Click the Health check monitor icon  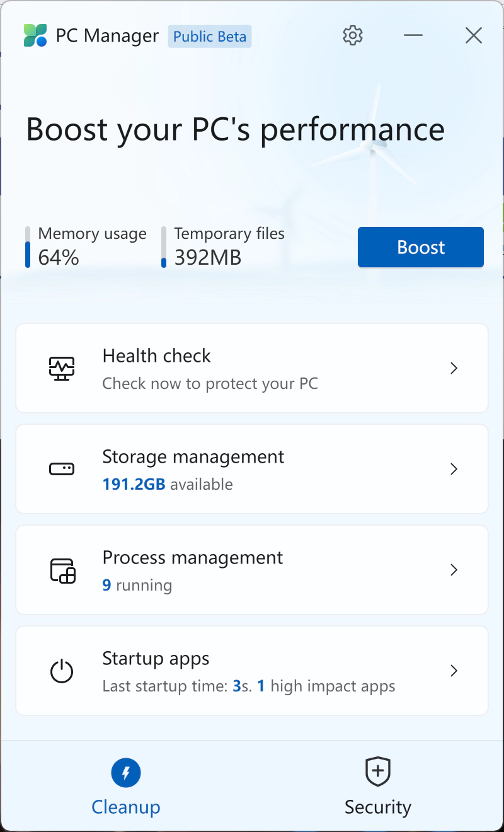[x=62, y=368]
